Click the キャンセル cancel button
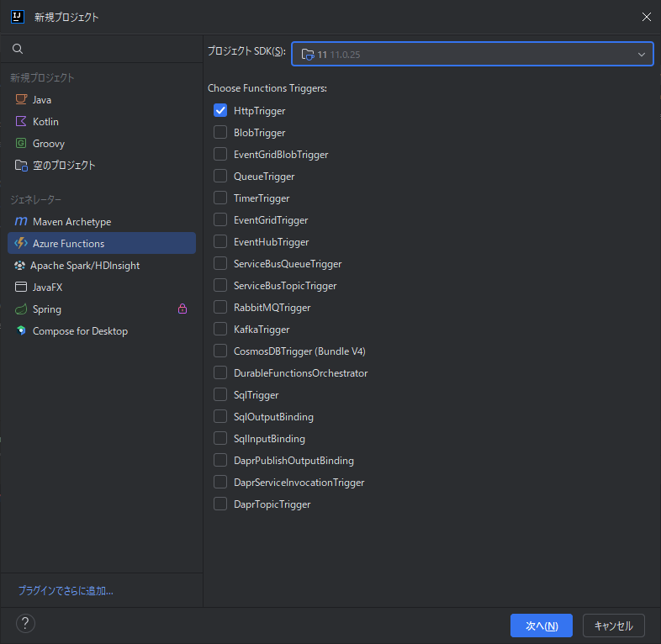661x644 pixels. pos(613,626)
